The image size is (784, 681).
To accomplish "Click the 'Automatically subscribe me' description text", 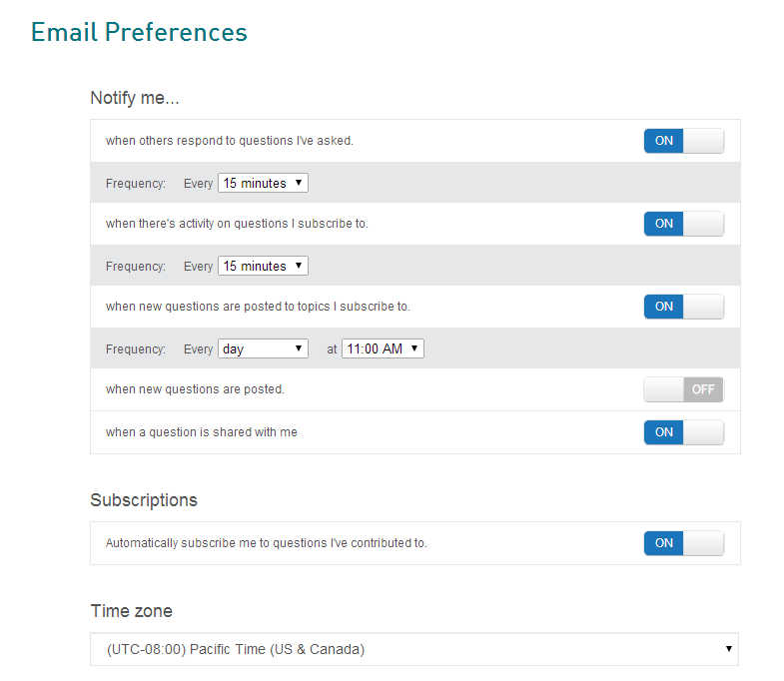I will point(267,543).
